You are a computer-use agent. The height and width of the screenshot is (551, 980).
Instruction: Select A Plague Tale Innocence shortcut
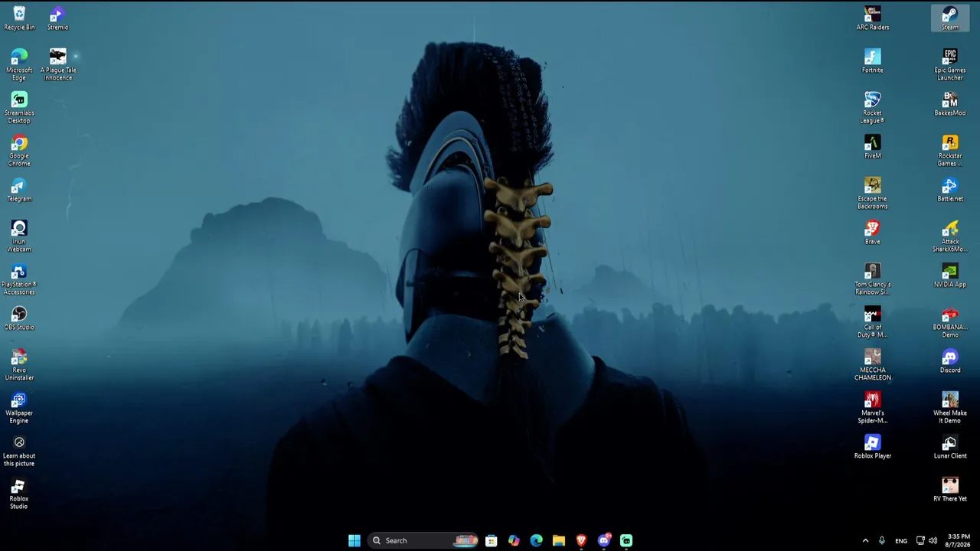click(57, 65)
